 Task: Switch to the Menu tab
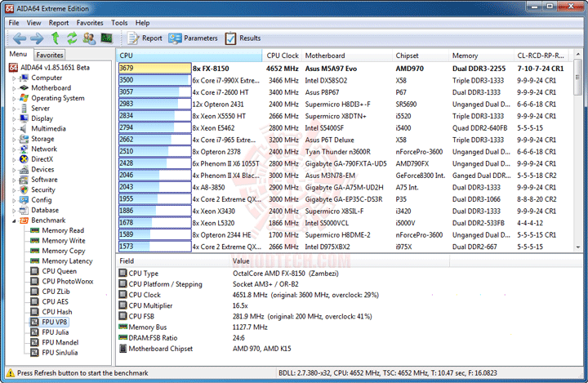point(18,54)
